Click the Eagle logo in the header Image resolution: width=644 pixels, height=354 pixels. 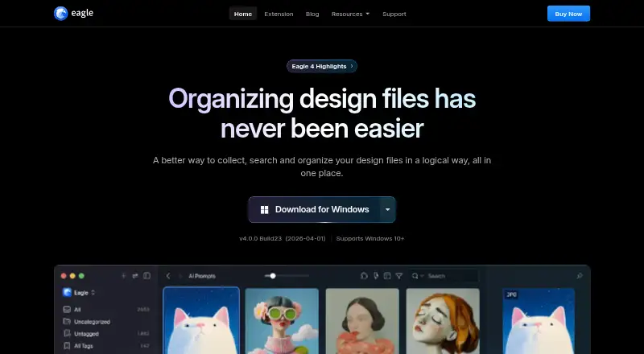73,14
